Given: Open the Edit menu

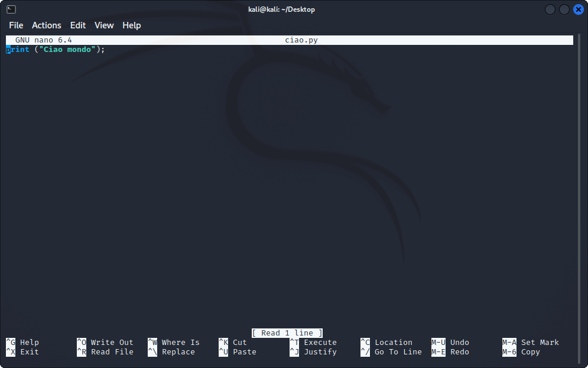Looking at the screenshot, I should [x=78, y=25].
